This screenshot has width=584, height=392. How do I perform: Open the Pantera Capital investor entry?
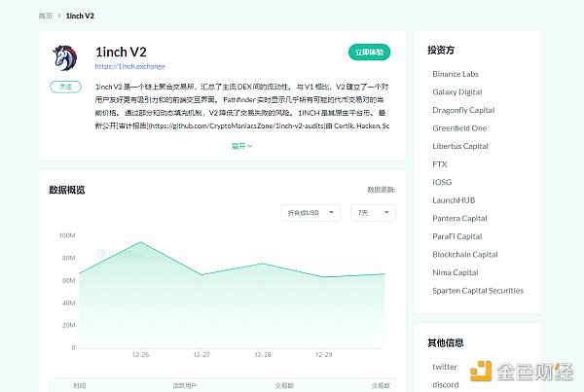tap(460, 218)
